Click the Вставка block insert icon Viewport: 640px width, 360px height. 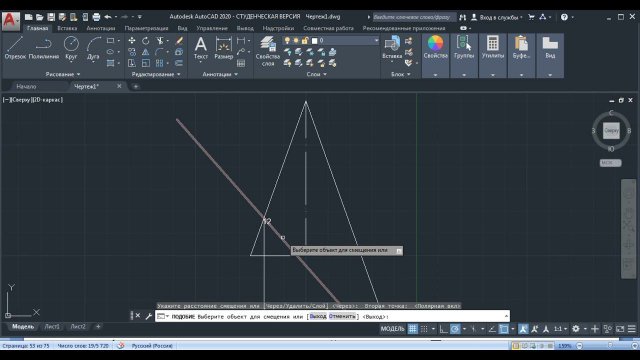pyautogui.click(x=392, y=47)
